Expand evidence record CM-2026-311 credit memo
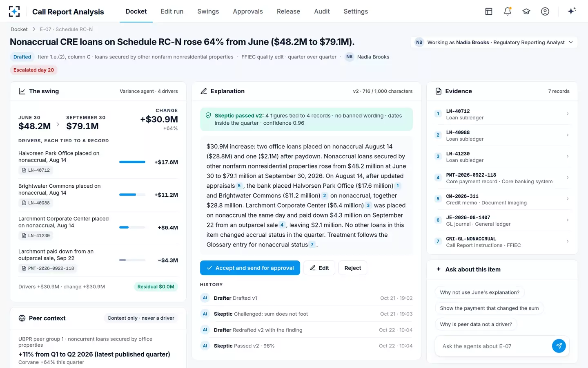588x368 pixels. click(502, 199)
